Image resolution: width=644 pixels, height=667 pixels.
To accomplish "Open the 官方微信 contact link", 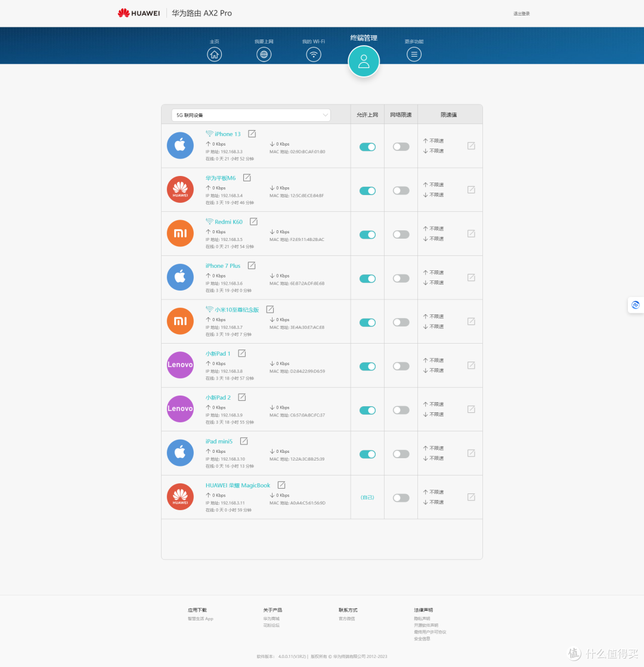I will pos(347,619).
